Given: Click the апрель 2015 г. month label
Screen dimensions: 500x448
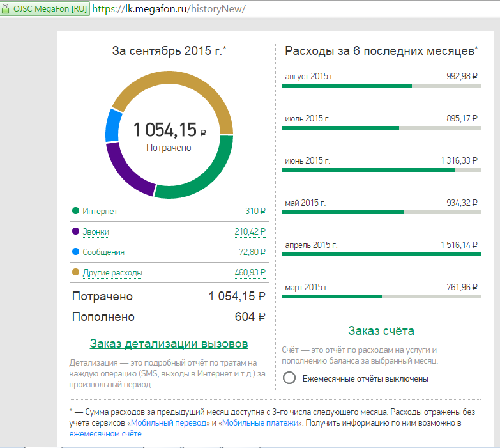Looking at the screenshot, I should (x=311, y=245).
